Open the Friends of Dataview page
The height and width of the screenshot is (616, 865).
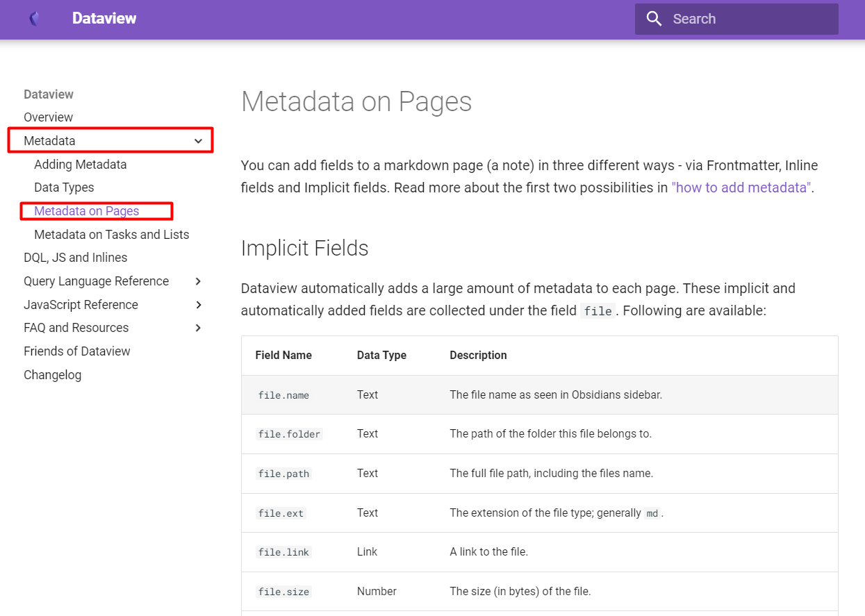76,351
